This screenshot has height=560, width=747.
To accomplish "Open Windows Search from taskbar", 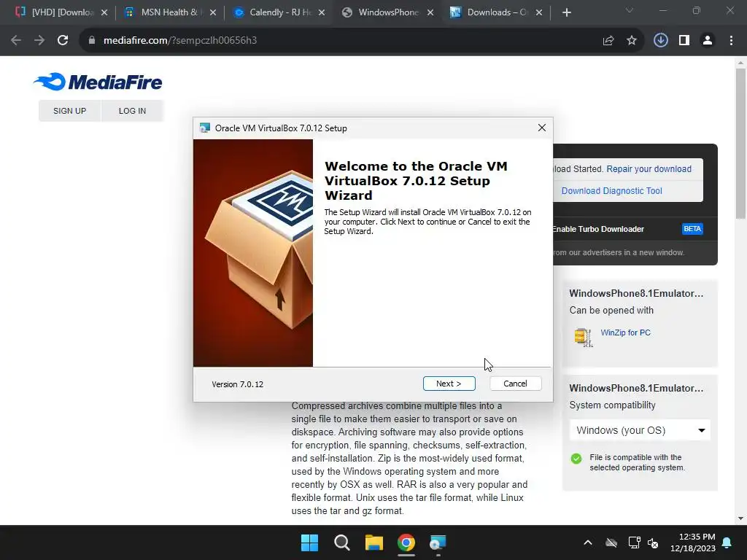I will click(341, 542).
